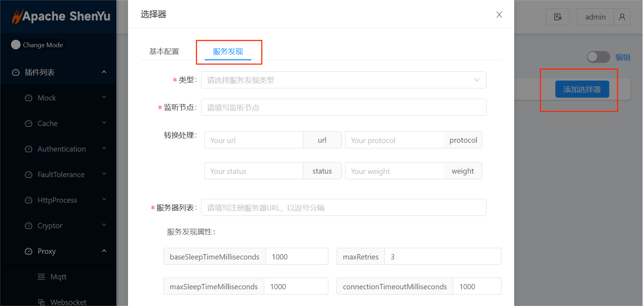Click the Authentication category icon

29,149
